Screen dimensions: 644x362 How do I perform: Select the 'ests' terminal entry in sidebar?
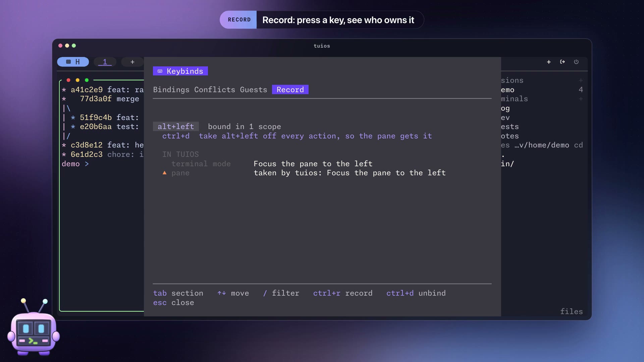(510, 127)
